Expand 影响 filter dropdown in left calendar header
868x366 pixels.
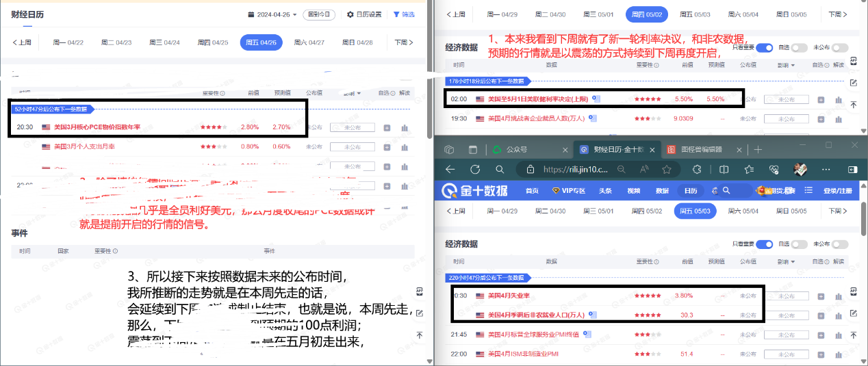coord(353,93)
